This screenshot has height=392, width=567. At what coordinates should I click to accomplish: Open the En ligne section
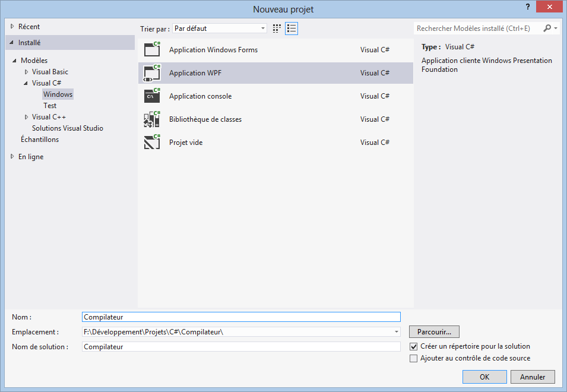(x=31, y=157)
